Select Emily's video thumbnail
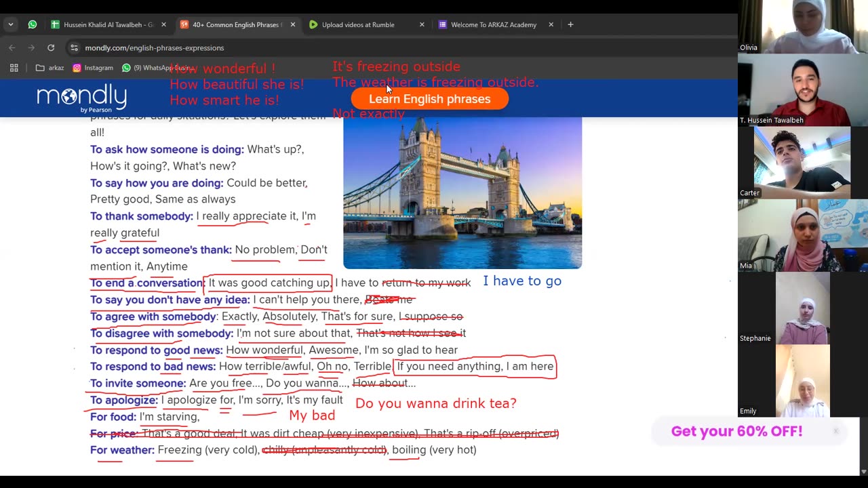The image size is (868, 488). pos(802,380)
